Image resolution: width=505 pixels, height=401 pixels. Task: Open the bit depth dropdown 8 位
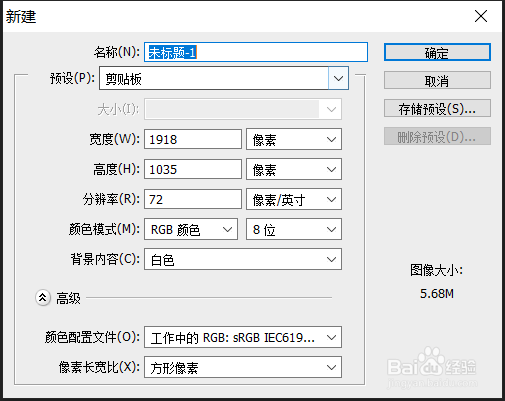click(294, 229)
